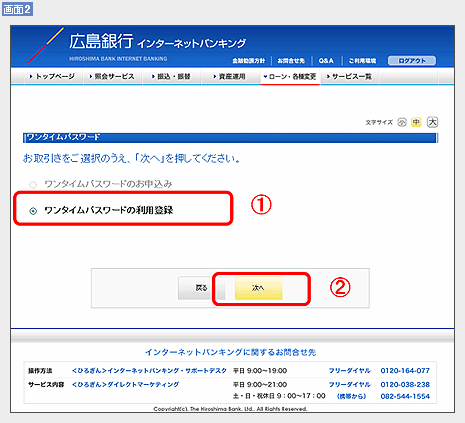The image size is (465, 423).
Task: Open Q&A header link
Action: click(x=326, y=61)
